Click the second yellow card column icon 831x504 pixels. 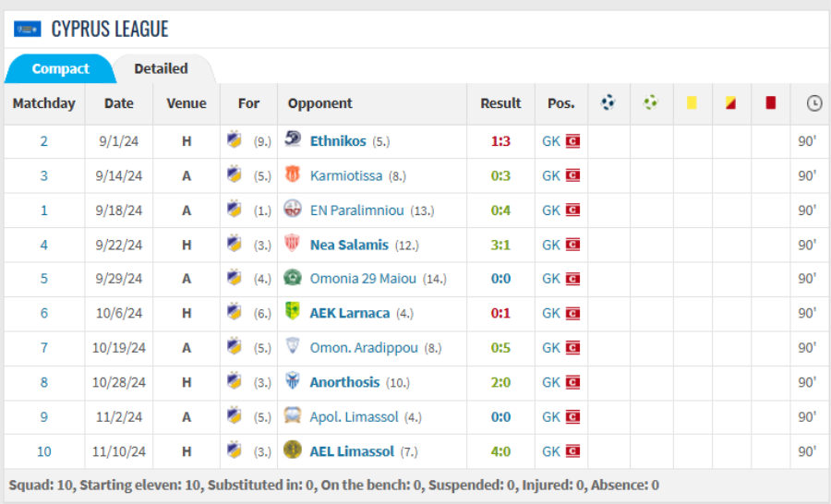pos(731,102)
